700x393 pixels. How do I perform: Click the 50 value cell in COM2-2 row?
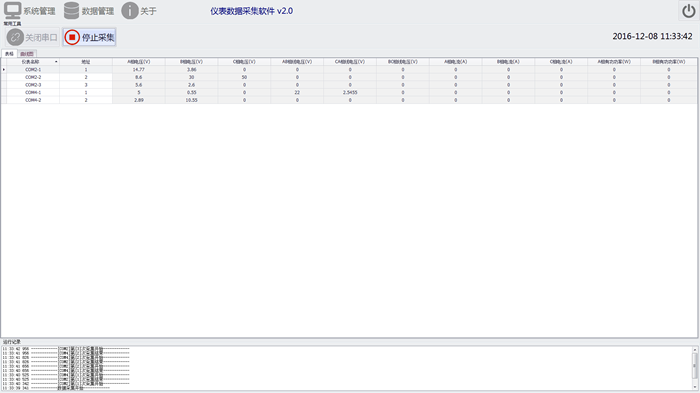pos(244,77)
